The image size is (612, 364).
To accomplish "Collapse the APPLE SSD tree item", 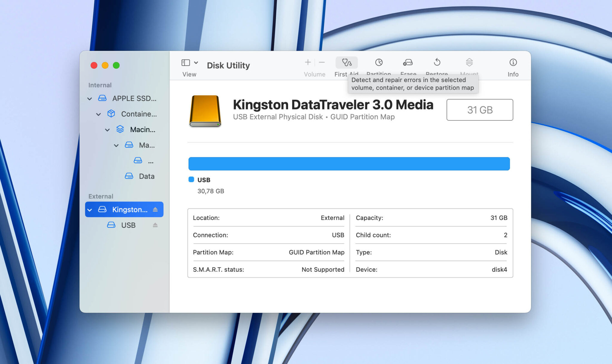I will [x=90, y=99].
